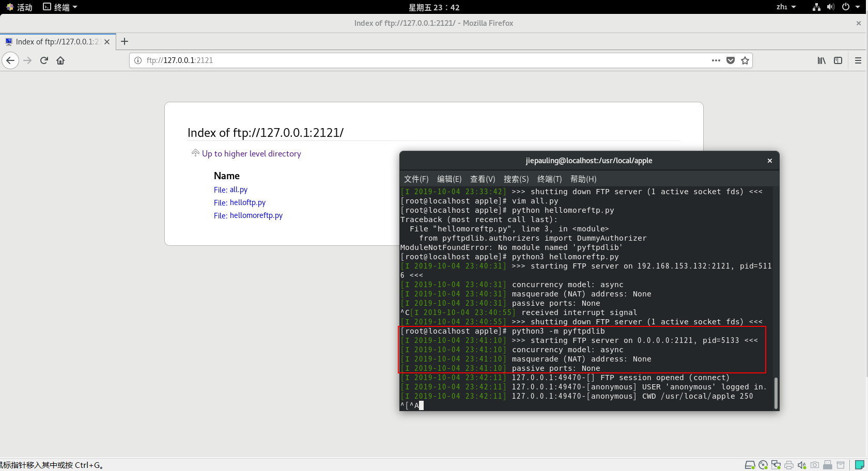This screenshot has width=868, height=471.
Task: Reload the FTP page in Firefox
Action: 44,60
